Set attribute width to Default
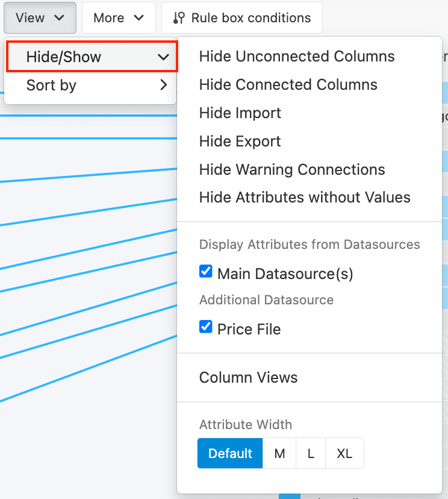 (230, 454)
